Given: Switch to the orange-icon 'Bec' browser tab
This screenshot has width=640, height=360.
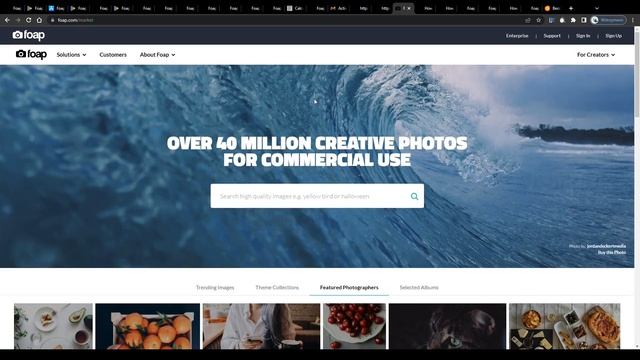Looking at the screenshot, I should (552, 8).
